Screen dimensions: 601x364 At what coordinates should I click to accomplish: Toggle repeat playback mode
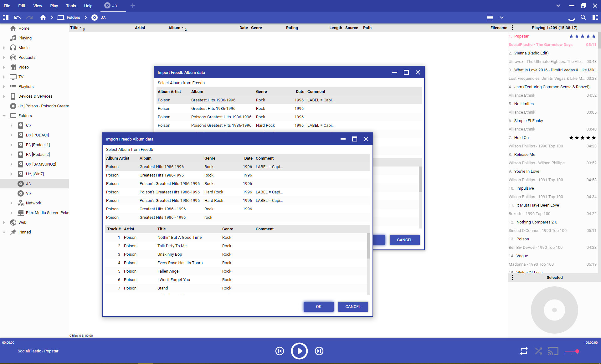click(524, 351)
